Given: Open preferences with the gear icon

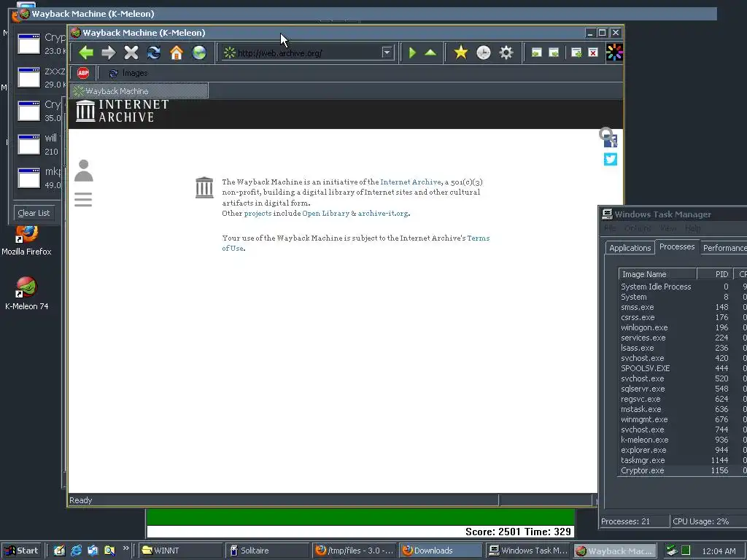Looking at the screenshot, I should [506, 52].
